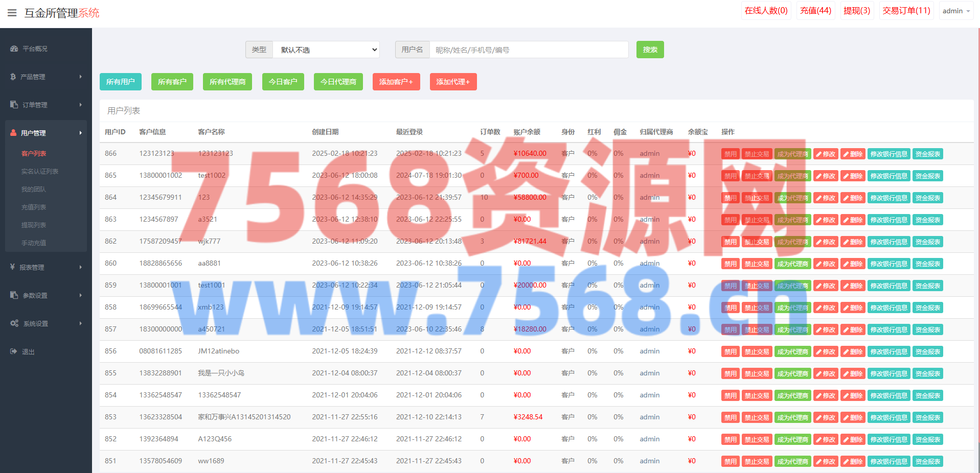Image resolution: width=980 pixels, height=473 pixels.
Task: Toggle 成为代理商 for user 853
Action: click(x=792, y=417)
